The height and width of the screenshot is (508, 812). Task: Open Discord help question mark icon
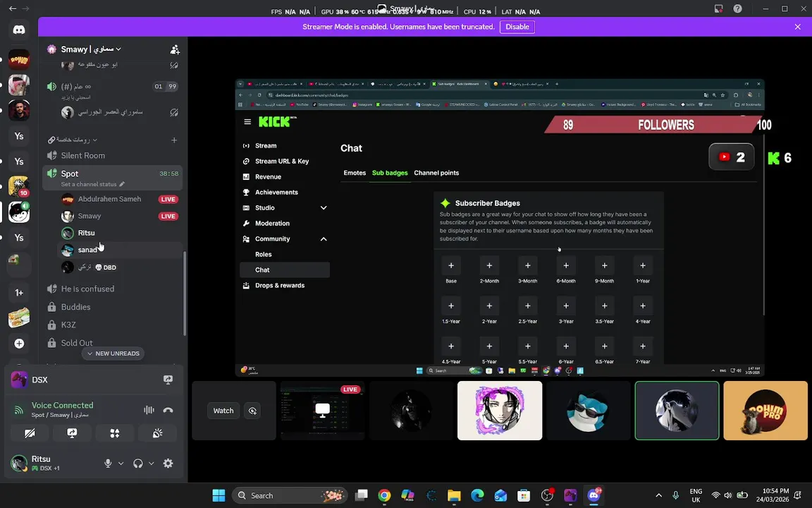(x=737, y=8)
